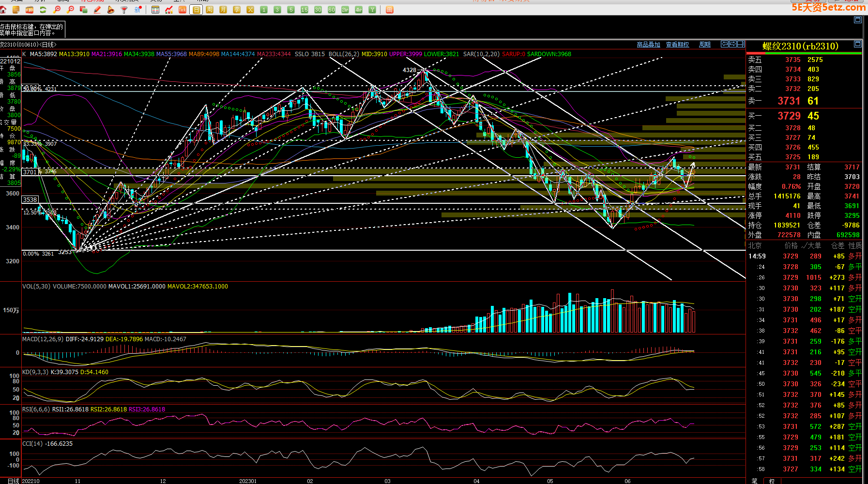Image resolution: width=868 pixels, height=484 pixels.
Task: Open the funnel filter icon
Action: 124,10
